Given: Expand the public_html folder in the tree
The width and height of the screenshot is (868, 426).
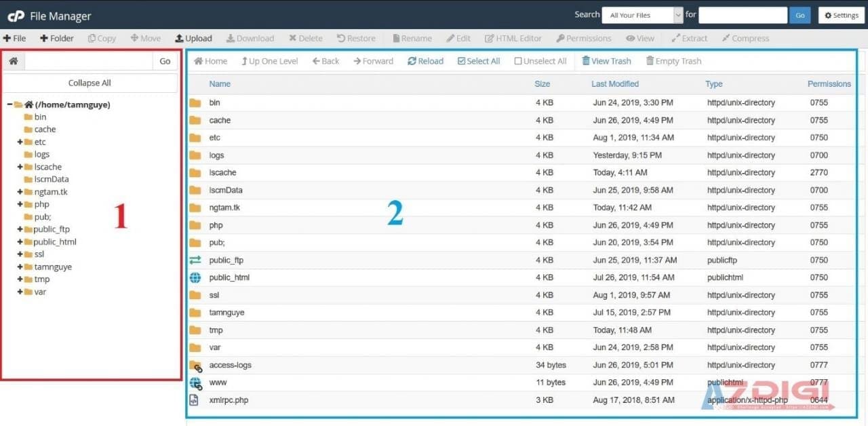Looking at the screenshot, I should [19, 241].
